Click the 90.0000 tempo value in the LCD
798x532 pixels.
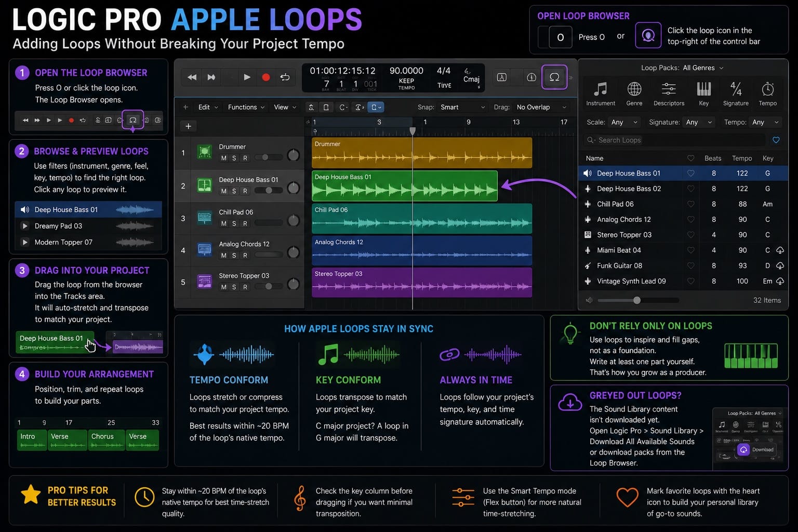click(406, 71)
